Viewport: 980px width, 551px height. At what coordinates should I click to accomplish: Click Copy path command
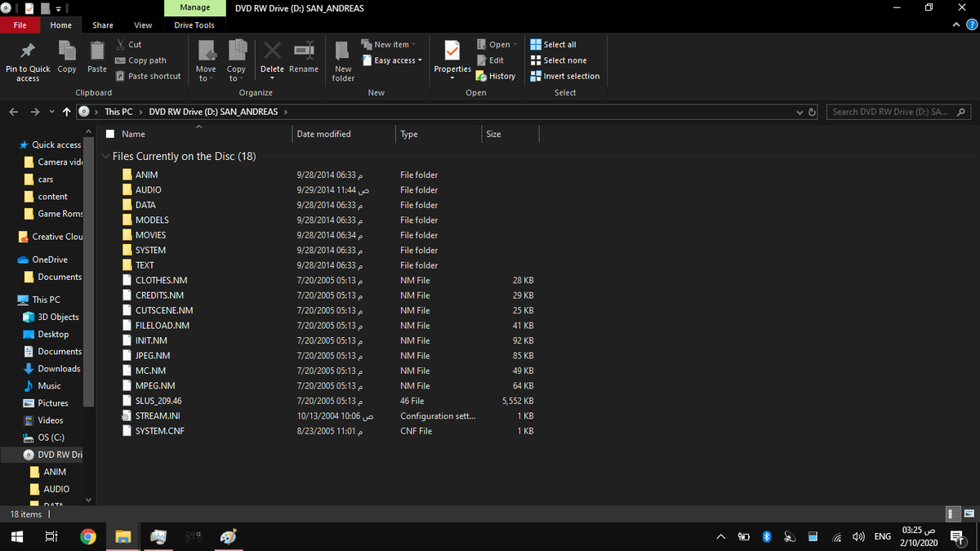(x=140, y=60)
